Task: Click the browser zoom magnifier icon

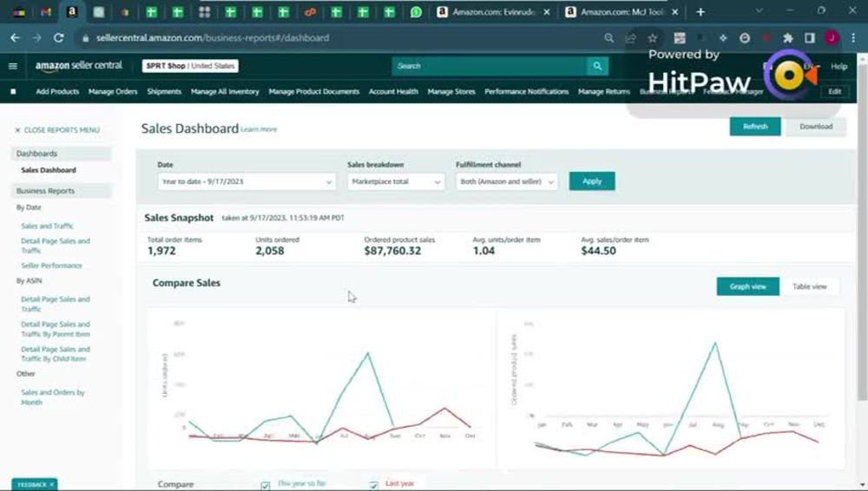Action: tap(609, 38)
